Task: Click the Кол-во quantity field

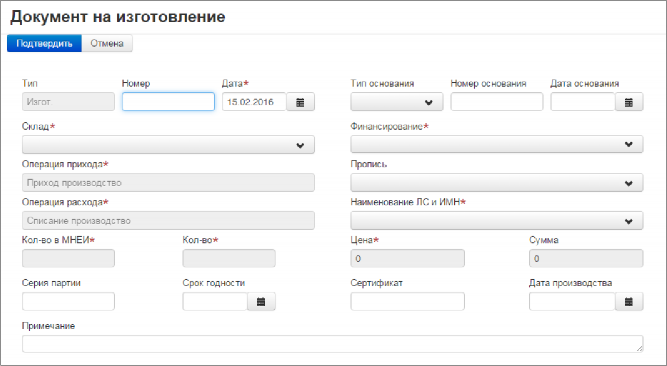Action: 229,259
